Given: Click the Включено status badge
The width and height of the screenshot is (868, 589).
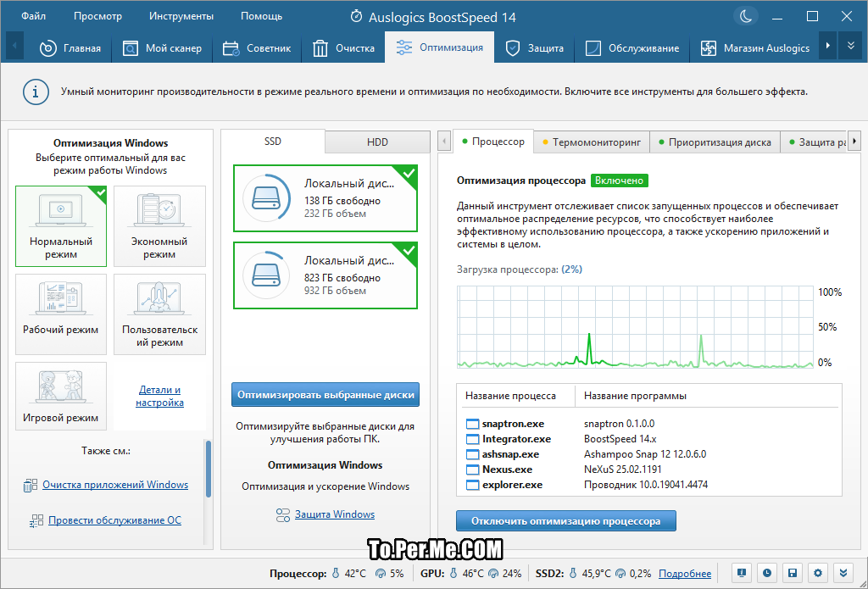Looking at the screenshot, I should 619,181.
